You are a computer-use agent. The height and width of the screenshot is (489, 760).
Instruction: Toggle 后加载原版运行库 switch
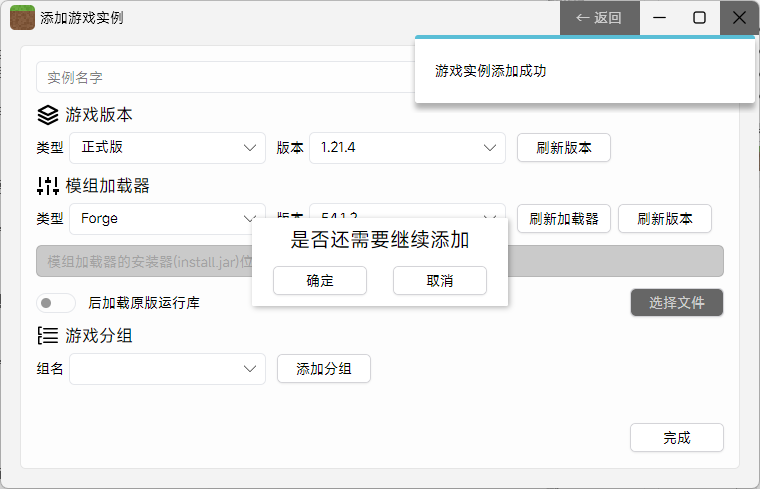tap(56, 302)
